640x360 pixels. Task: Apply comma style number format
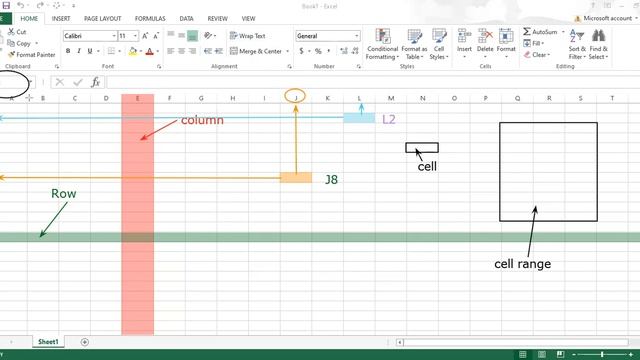tap(329, 51)
